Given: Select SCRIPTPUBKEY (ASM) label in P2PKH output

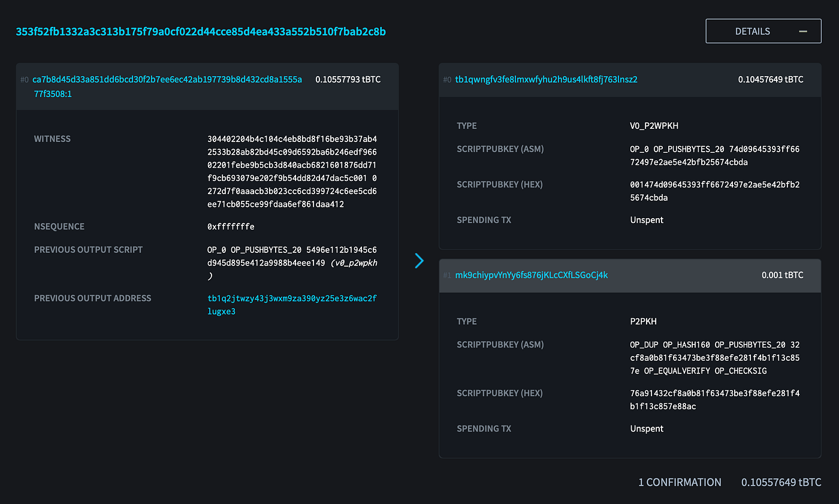Looking at the screenshot, I should [500, 345].
